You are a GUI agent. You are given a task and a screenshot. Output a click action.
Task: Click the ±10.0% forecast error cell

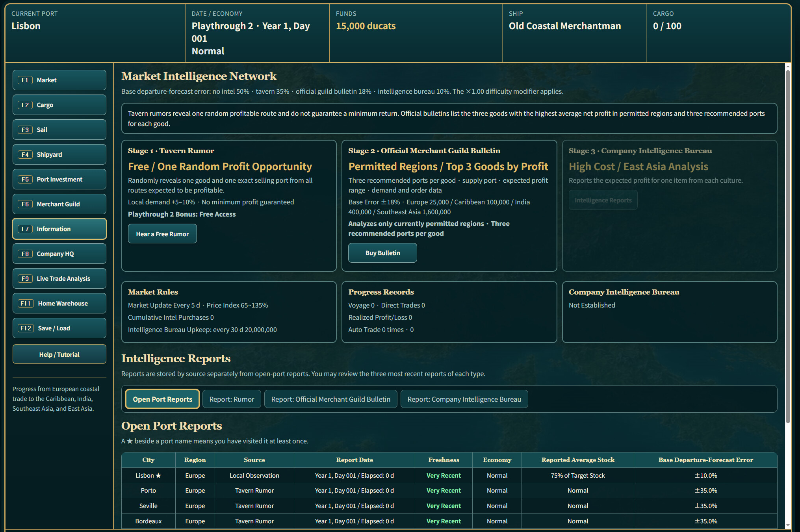[705, 475]
